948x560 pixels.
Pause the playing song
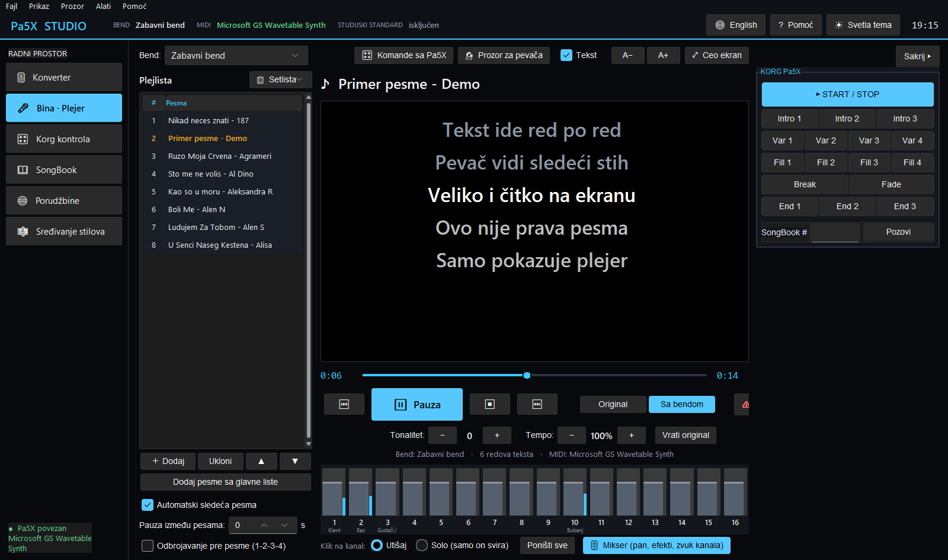tap(417, 405)
